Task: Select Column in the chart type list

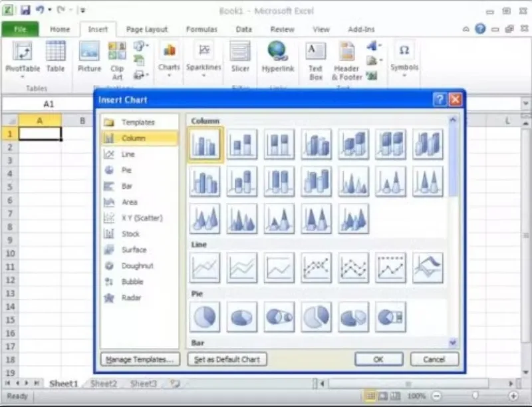Action: coord(140,138)
